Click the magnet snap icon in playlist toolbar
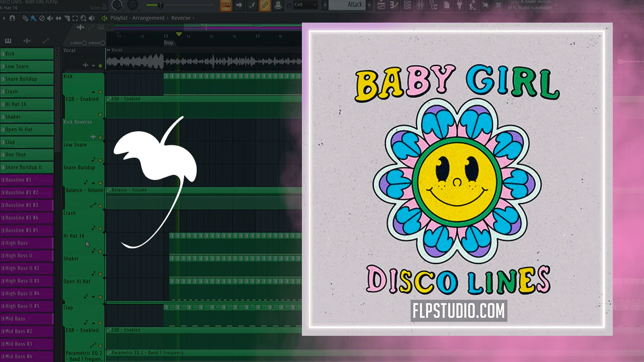This screenshot has height=362, width=644. (x=12, y=18)
